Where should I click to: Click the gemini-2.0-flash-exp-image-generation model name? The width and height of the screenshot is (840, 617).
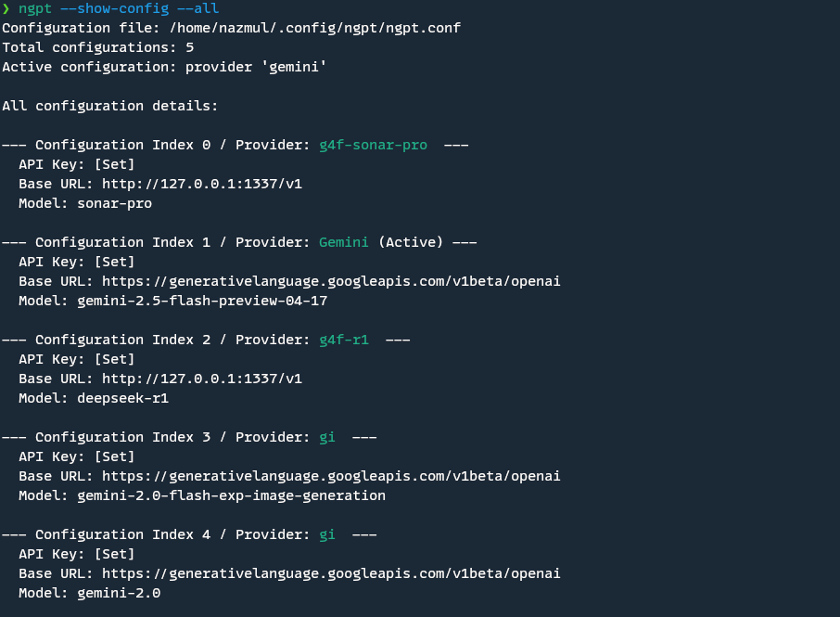(x=232, y=495)
